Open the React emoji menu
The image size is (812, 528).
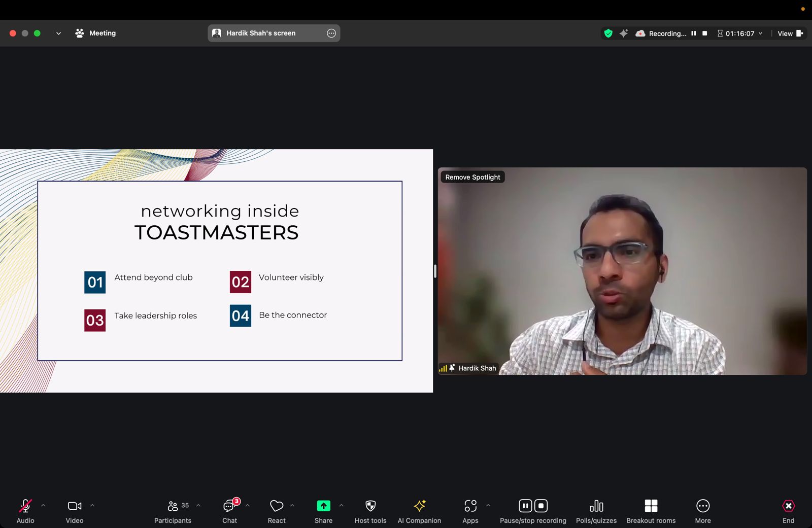[x=277, y=511]
